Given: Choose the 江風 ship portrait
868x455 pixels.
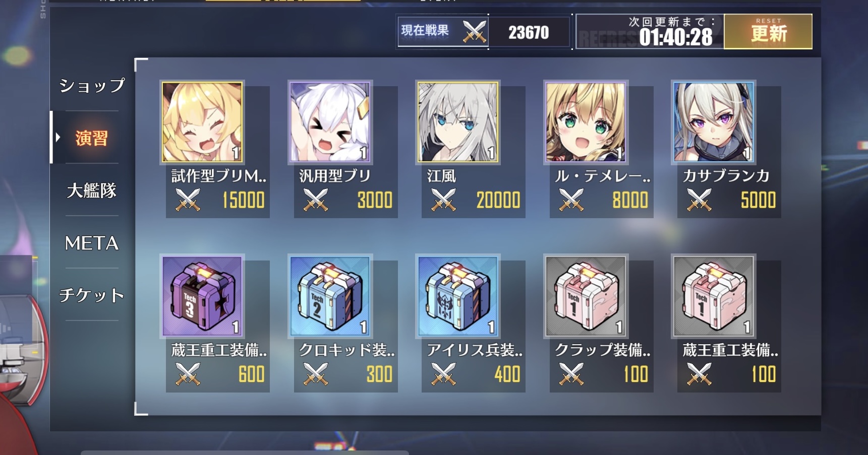Looking at the screenshot, I should 458,122.
